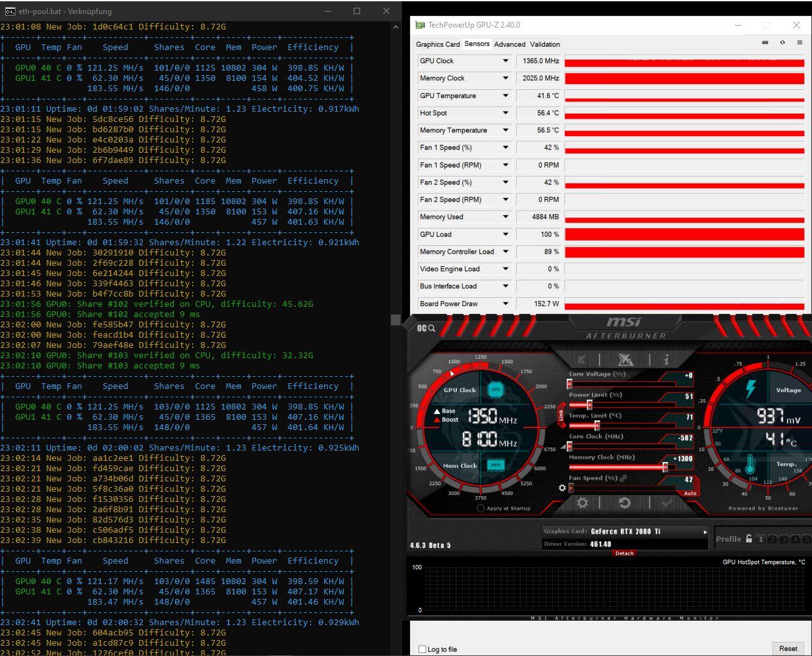This screenshot has width=812, height=656.
Task: Click the GPU-Z screenshot camera icon
Action: point(765,42)
